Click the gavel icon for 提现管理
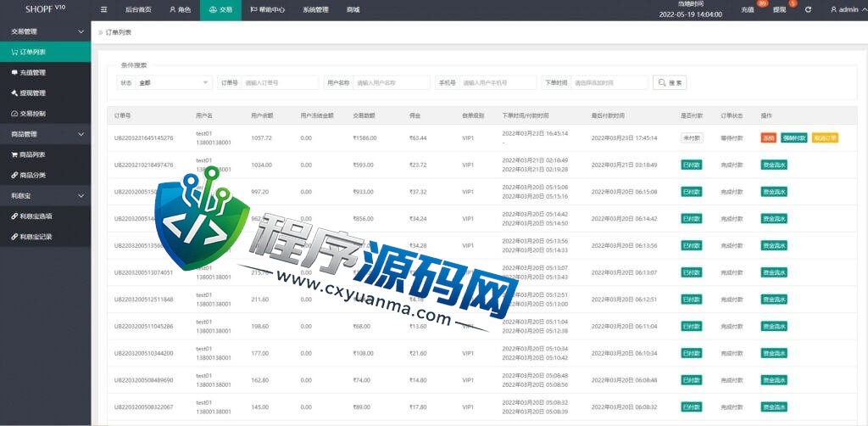868x426 pixels. [x=14, y=93]
